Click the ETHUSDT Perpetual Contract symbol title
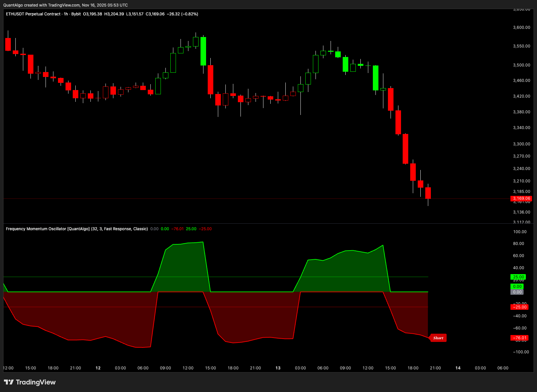This screenshot has height=392, width=537. click(33, 14)
